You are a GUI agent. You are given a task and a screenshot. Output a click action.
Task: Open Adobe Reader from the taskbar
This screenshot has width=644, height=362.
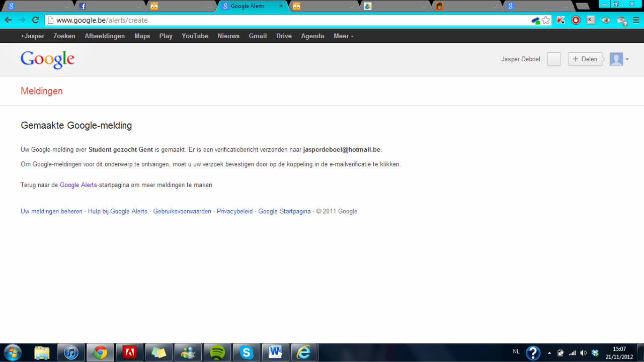pyautogui.click(x=129, y=352)
